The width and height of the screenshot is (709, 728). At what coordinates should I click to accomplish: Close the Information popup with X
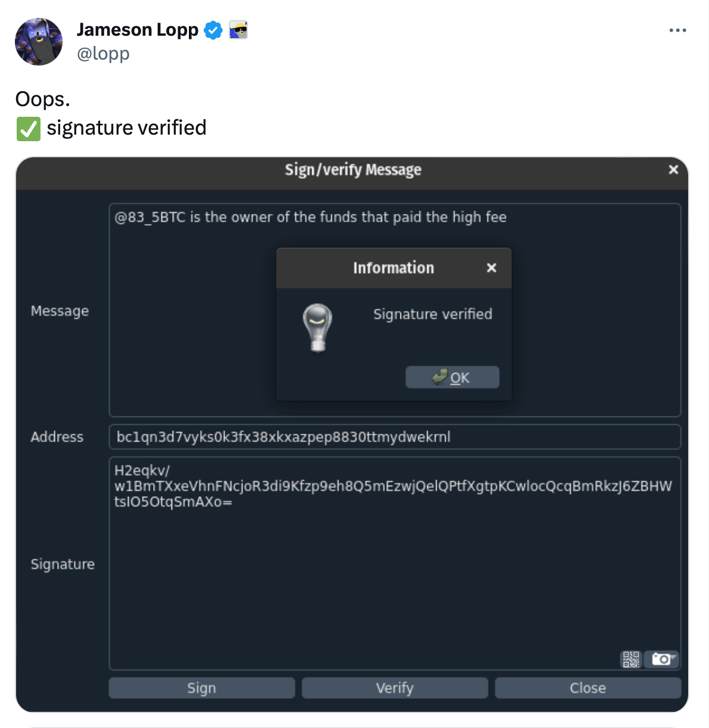492,268
